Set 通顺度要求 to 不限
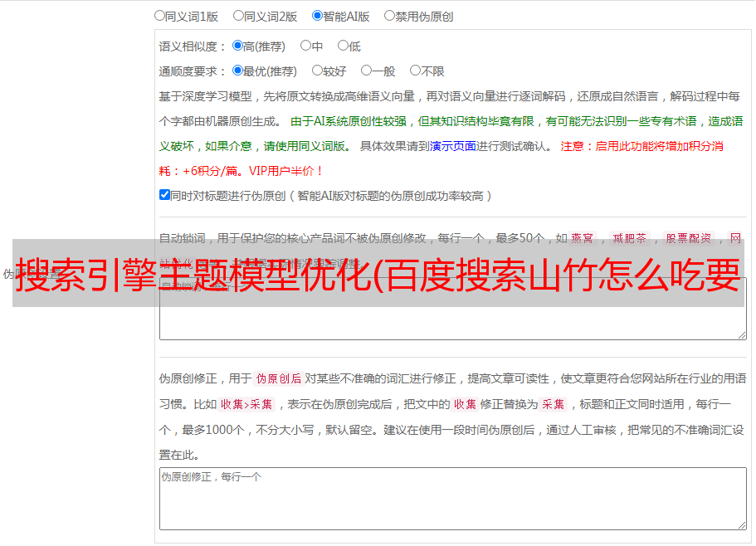This screenshot has width=756, height=546. 415,71
